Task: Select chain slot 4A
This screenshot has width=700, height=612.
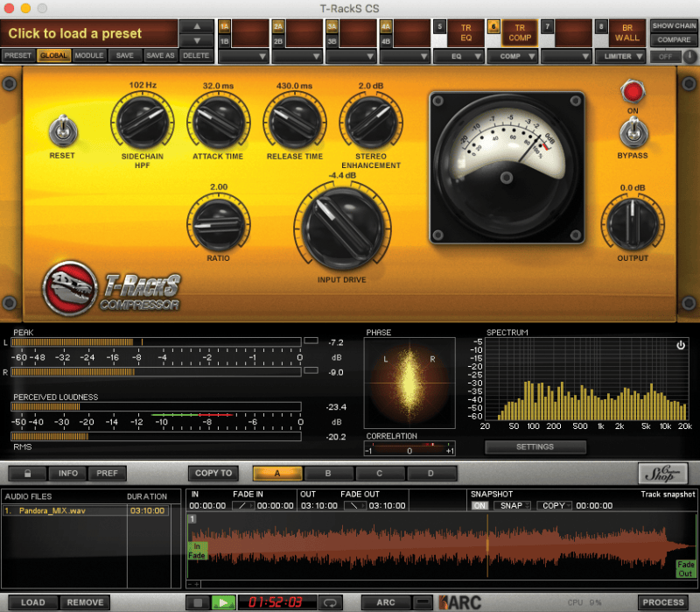Action: click(386, 27)
